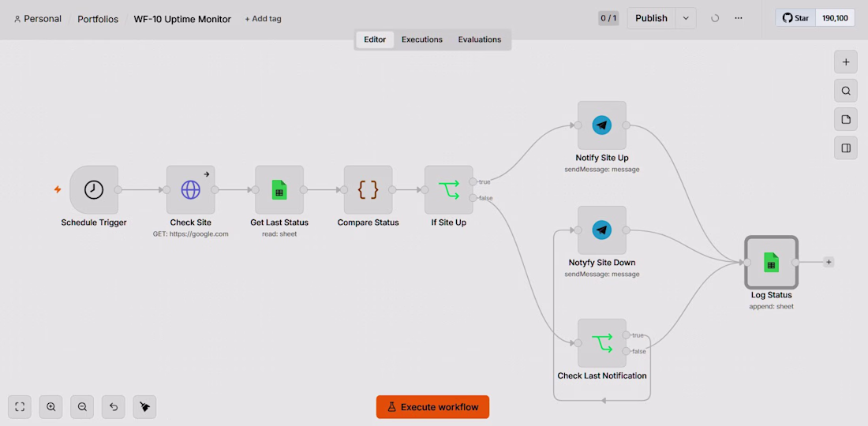Click the 0 / 1 counter badge
The height and width of the screenshot is (426, 868).
[609, 18]
